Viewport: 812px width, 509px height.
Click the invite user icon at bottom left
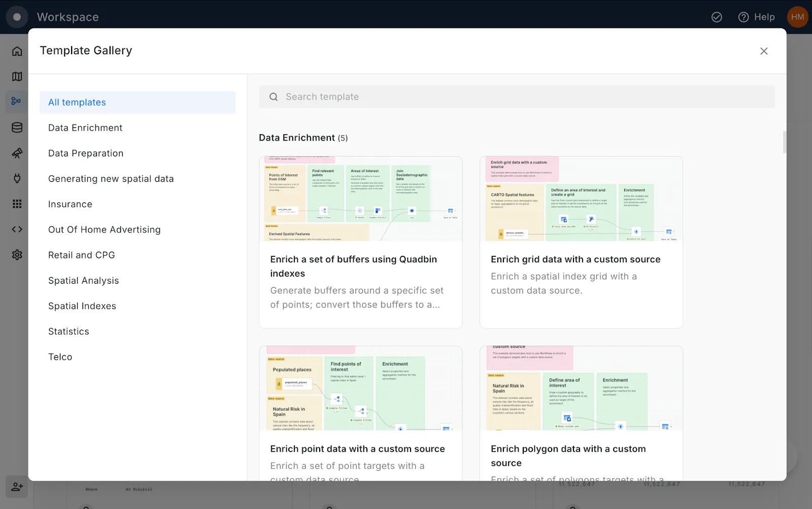click(x=17, y=487)
